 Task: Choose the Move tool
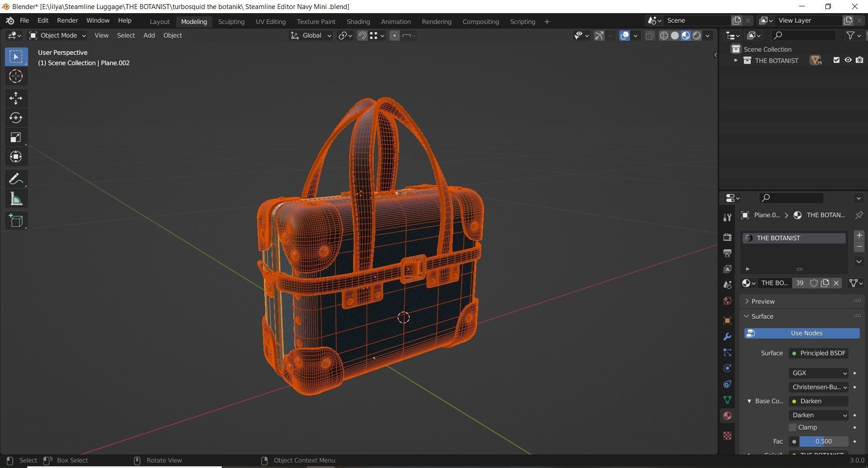point(16,98)
